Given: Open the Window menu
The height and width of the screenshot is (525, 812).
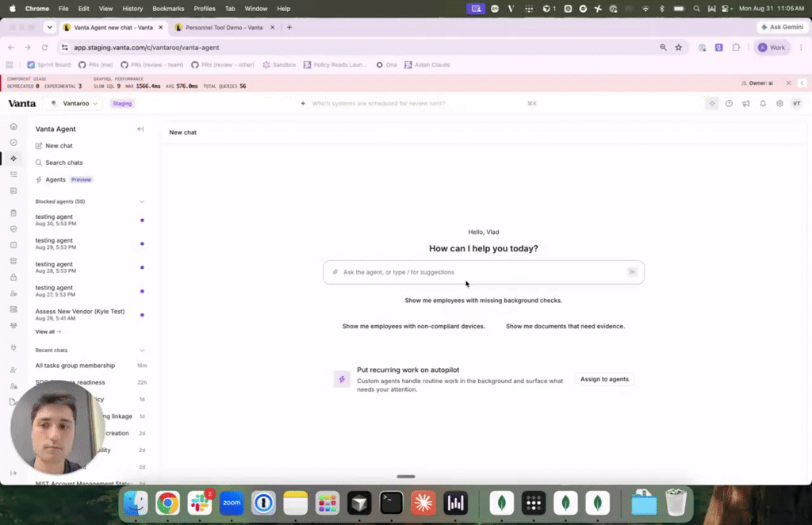Looking at the screenshot, I should coord(256,8).
